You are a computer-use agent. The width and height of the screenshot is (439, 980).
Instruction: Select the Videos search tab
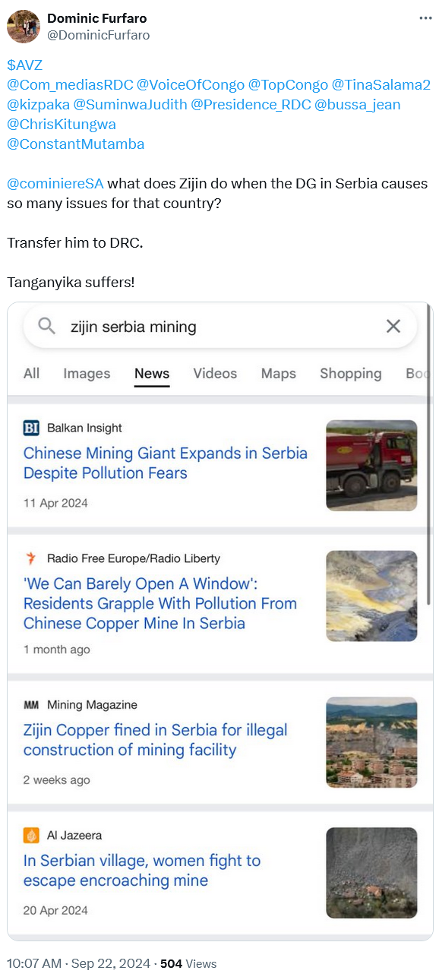[215, 374]
